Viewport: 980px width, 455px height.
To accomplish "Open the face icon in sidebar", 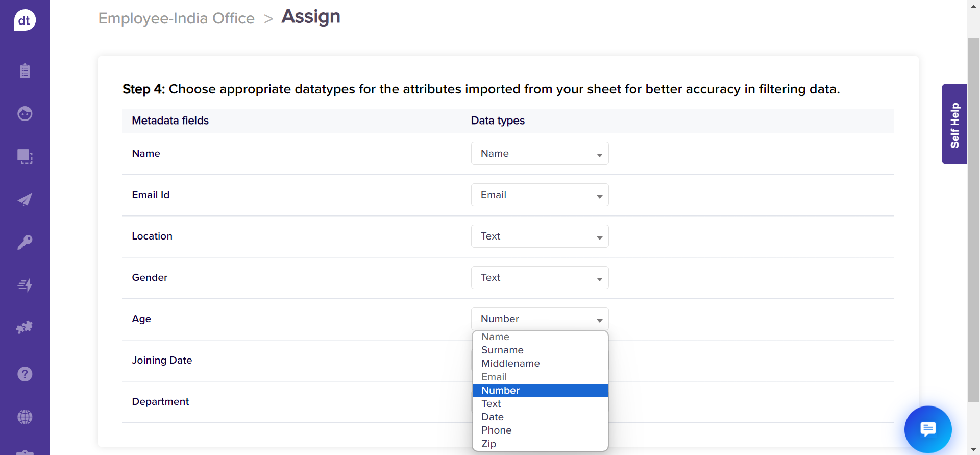I will pyautogui.click(x=24, y=113).
